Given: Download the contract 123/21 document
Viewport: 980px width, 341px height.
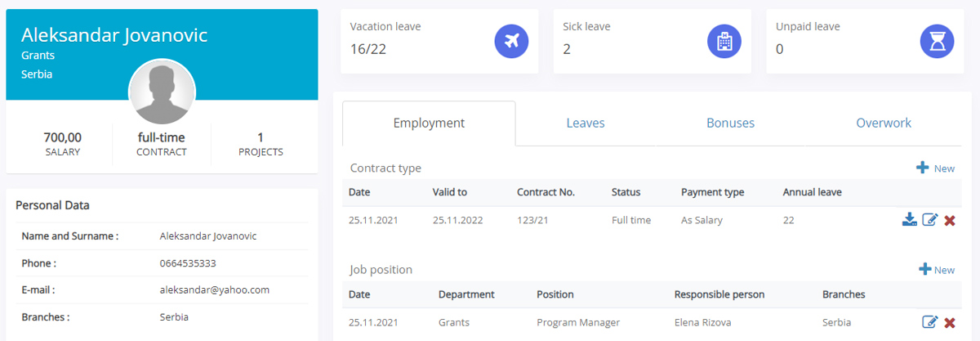Looking at the screenshot, I should [x=909, y=220].
